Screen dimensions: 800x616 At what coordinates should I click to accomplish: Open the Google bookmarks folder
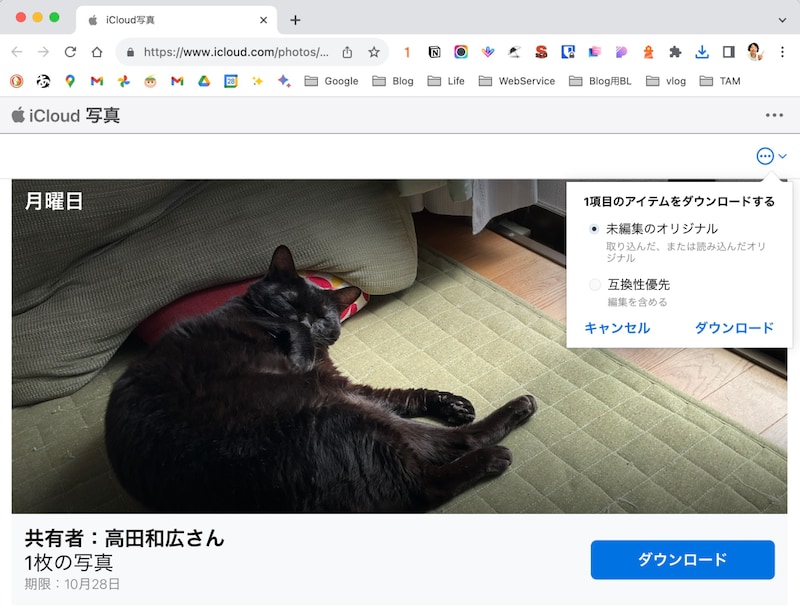(x=332, y=81)
